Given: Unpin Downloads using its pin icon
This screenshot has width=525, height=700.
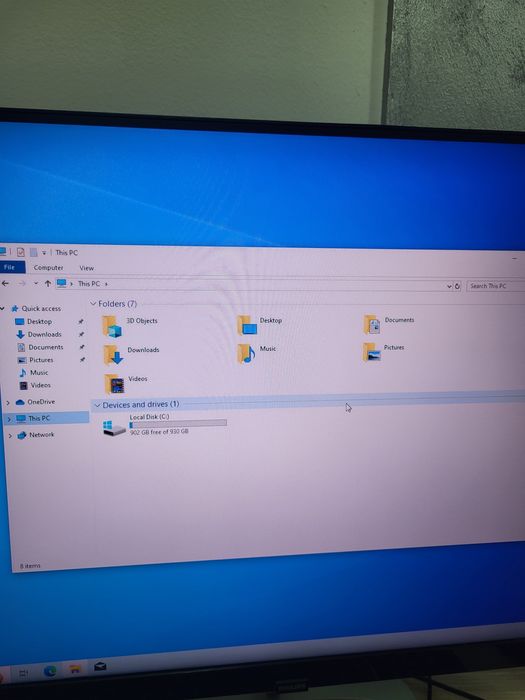Looking at the screenshot, I should (x=82, y=334).
